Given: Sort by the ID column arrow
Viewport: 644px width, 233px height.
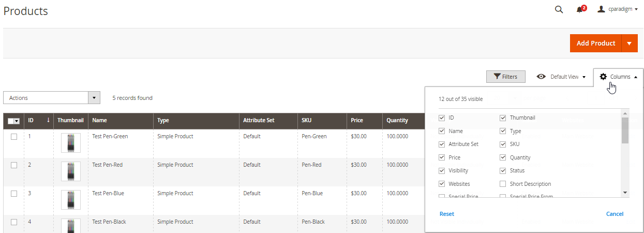Looking at the screenshot, I should [48, 120].
